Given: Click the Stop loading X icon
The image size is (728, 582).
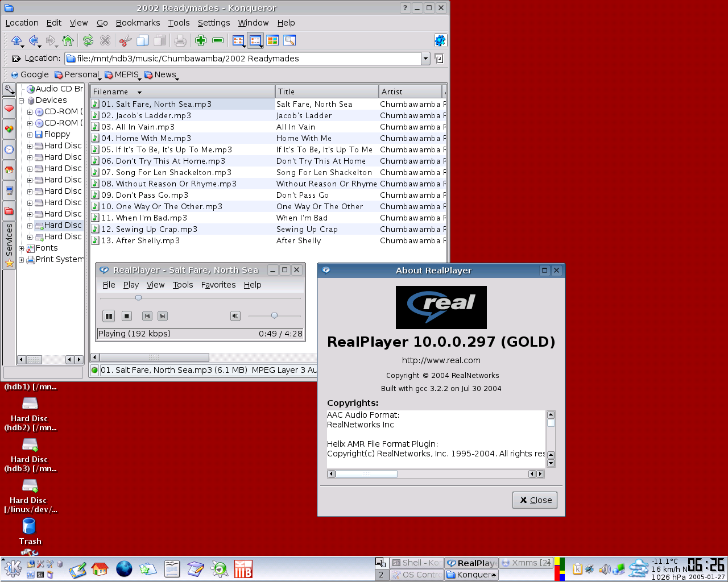Looking at the screenshot, I should click(x=105, y=40).
